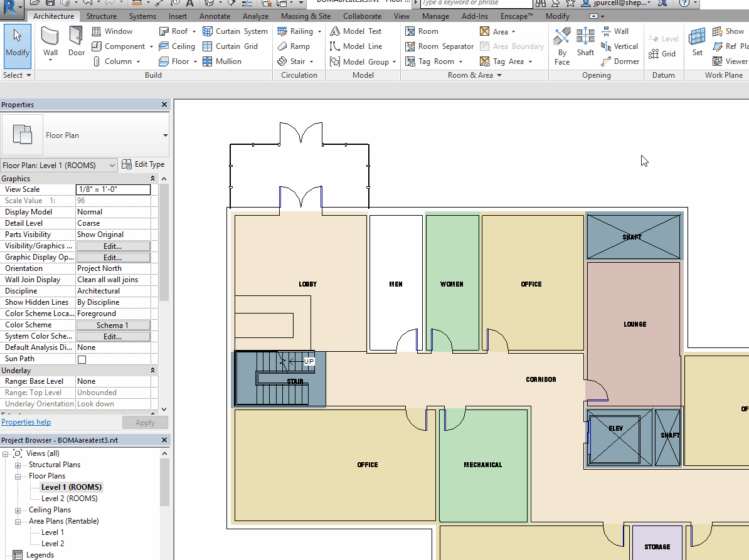The width and height of the screenshot is (749, 560).
Task: Click Edit for System Color Schemes
Action: (113, 337)
